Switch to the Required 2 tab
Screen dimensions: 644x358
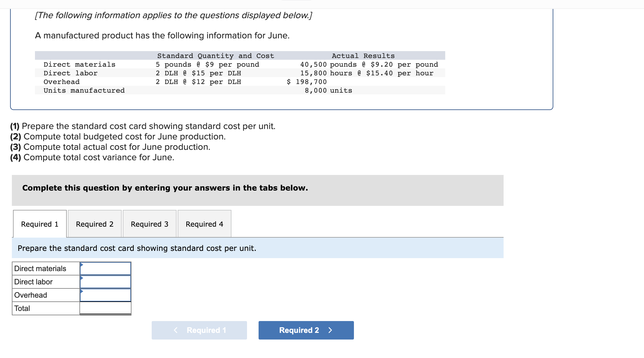point(94,224)
